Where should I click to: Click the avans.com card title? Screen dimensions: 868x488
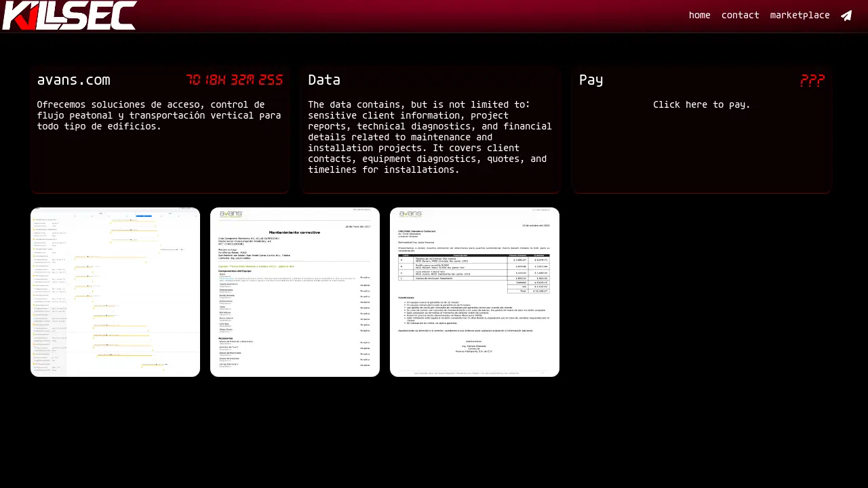pos(73,80)
